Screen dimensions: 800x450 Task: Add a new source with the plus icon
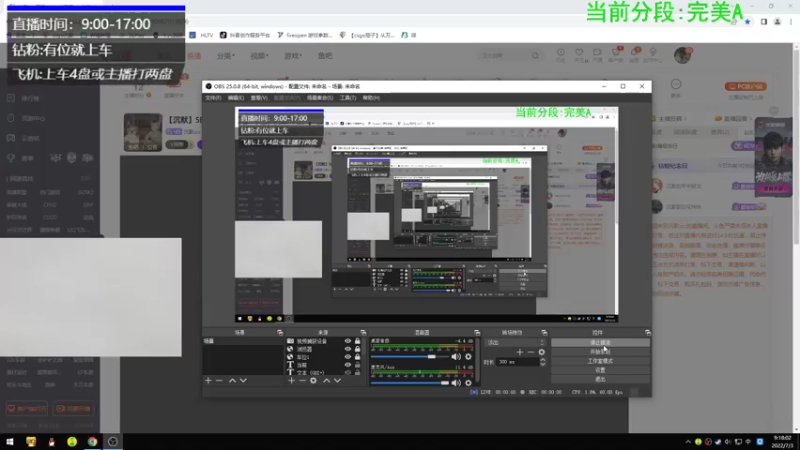[x=291, y=381]
